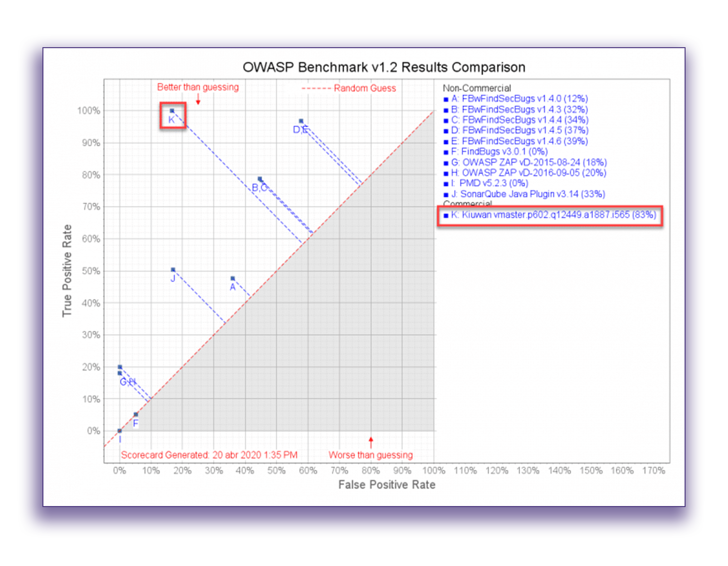This screenshot has width=728, height=566.
Task: Select the A data point on chart
Action: tap(232, 278)
